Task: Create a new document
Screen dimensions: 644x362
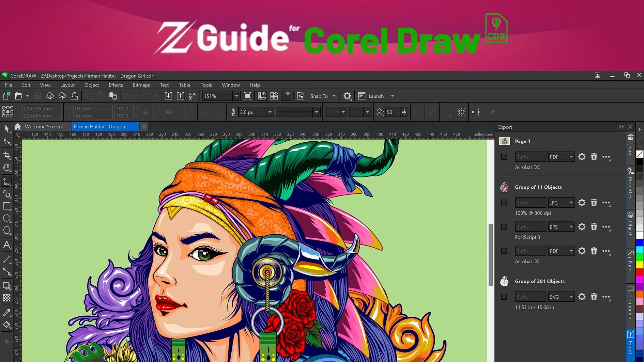Action: 6,96
